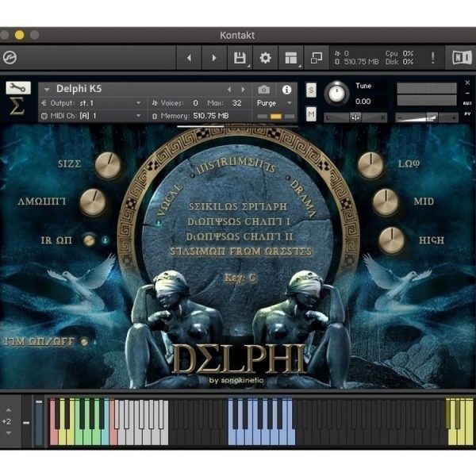The height and width of the screenshot is (476, 476).
Task: Switch to the Vocal tab
Action: [x=171, y=199]
